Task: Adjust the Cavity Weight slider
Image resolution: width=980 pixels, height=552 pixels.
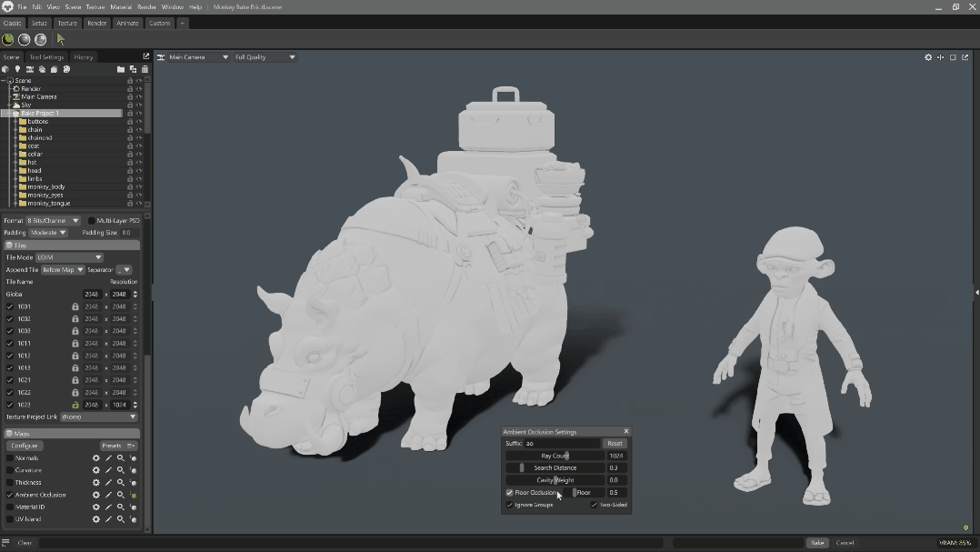Action: click(555, 480)
